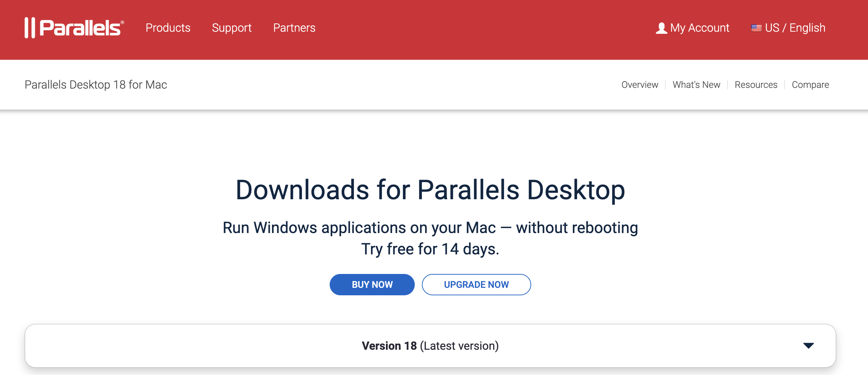Image resolution: width=868 pixels, height=375 pixels.
Task: Click the My Account user icon
Action: point(662,28)
